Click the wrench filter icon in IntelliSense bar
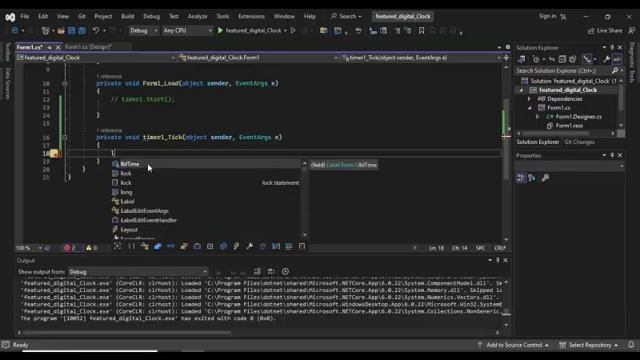 [x=249, y=246]
